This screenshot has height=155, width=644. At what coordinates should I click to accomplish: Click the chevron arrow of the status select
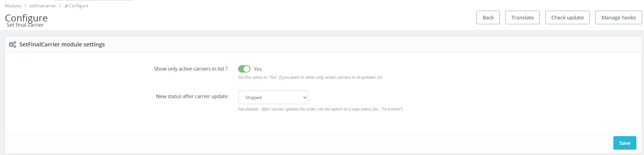coord(305,98)
